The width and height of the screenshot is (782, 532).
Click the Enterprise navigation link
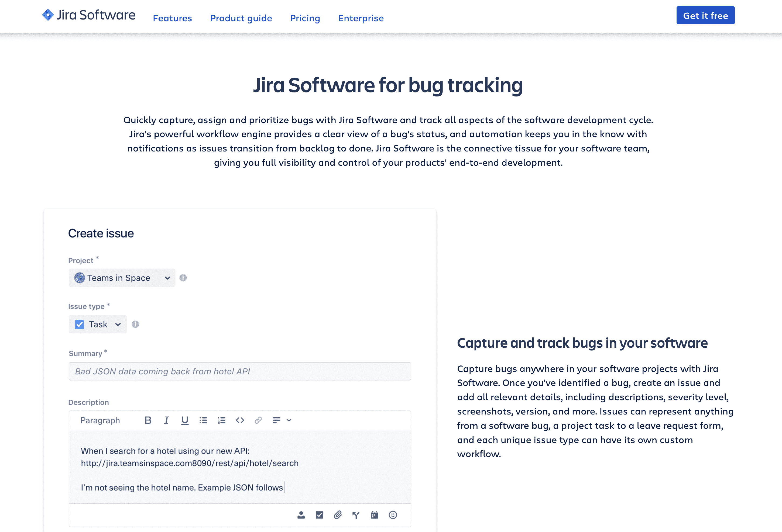[361, 17]
